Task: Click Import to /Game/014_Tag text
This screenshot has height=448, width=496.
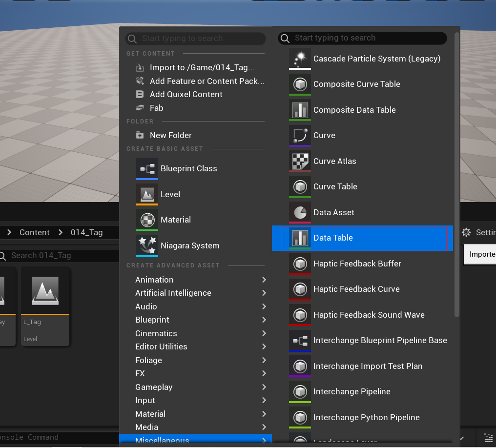Action: click(202, 68)
